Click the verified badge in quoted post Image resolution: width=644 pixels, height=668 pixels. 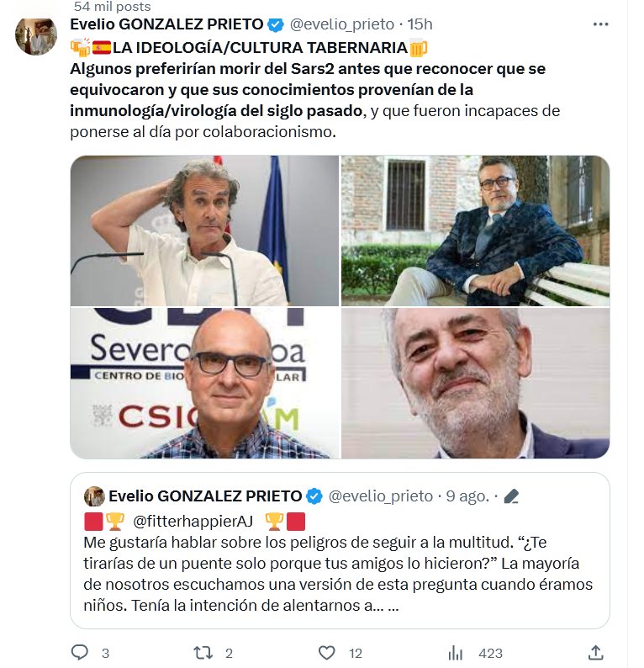pyautogui.click(x=314, y=496)
